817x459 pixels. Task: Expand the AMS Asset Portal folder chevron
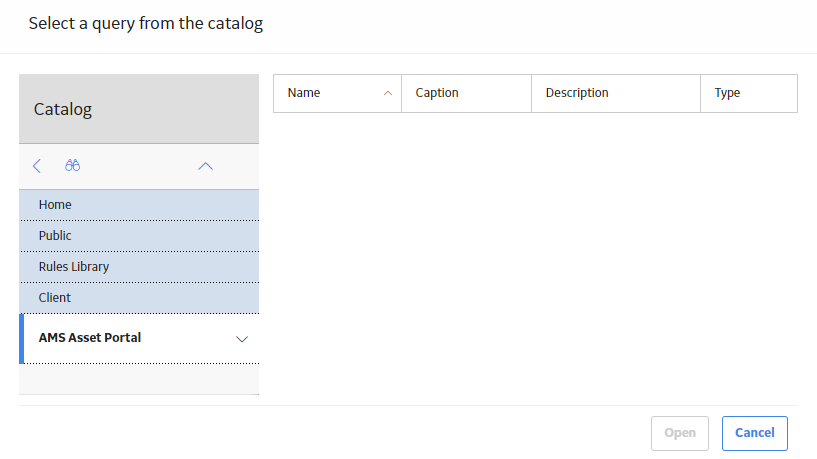242,339
